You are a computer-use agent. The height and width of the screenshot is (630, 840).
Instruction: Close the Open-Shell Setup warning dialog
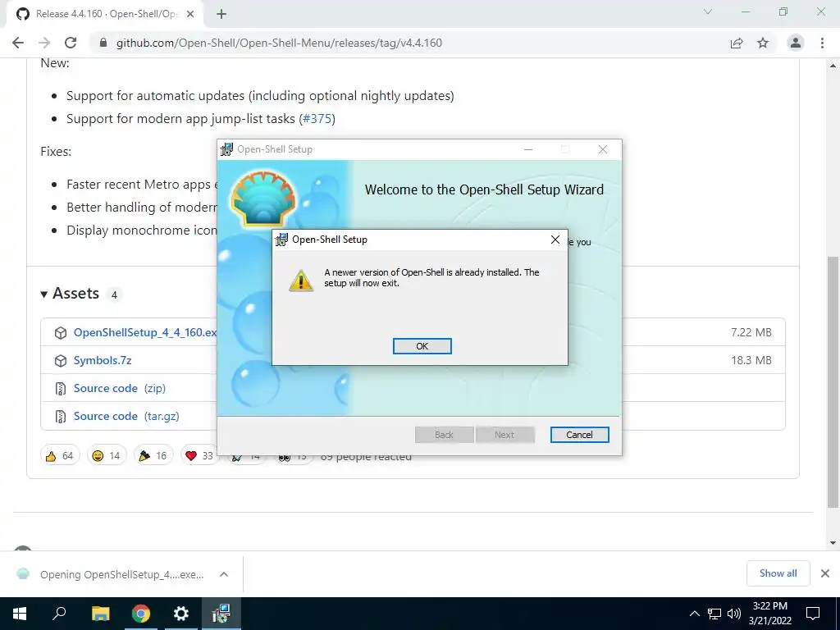555,240
